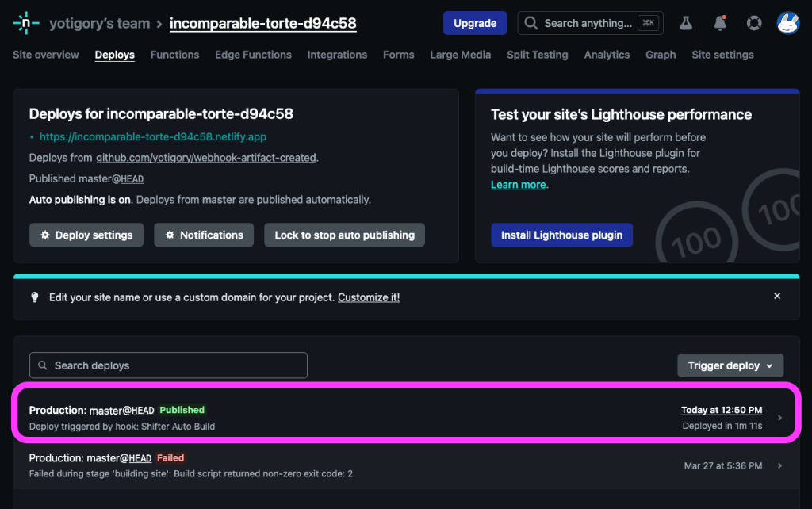Open the Failed production deploy row

[x=406, y=465]
